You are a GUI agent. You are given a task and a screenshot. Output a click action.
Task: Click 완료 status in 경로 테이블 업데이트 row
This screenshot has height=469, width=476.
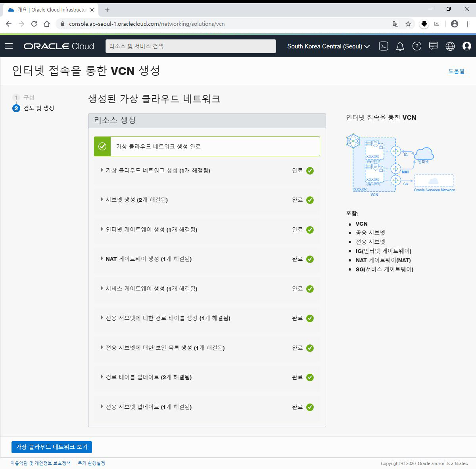[x=297, y=377]
